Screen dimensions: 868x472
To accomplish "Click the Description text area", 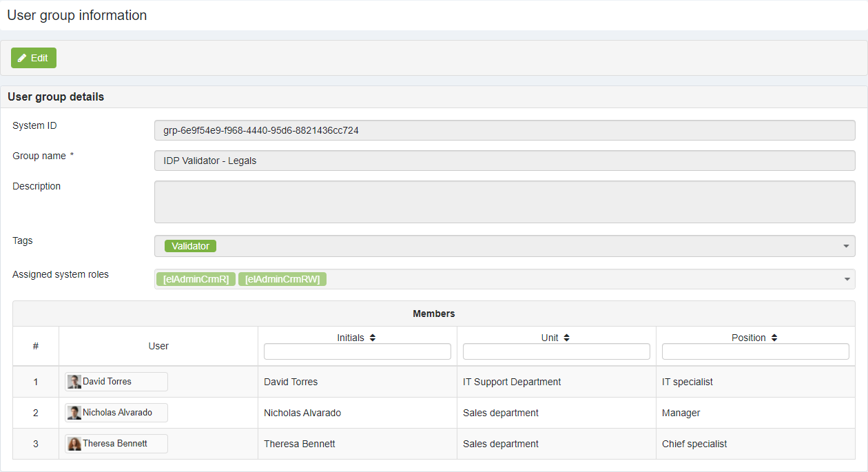I will click(504, 202).
